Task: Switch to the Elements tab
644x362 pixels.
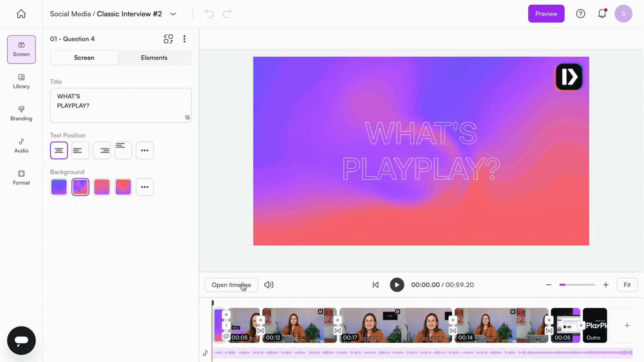Action: [x=154, y=58]
